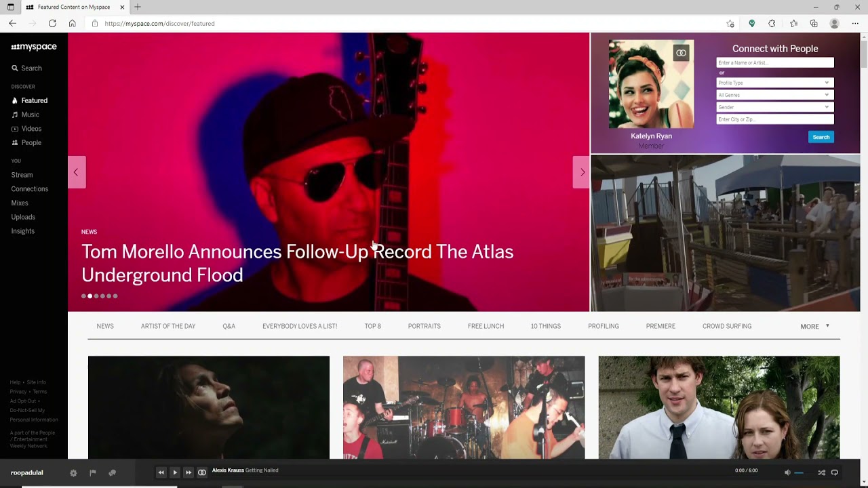Click the blue Search button
This screenshot has height=488, width=868.
821,137
